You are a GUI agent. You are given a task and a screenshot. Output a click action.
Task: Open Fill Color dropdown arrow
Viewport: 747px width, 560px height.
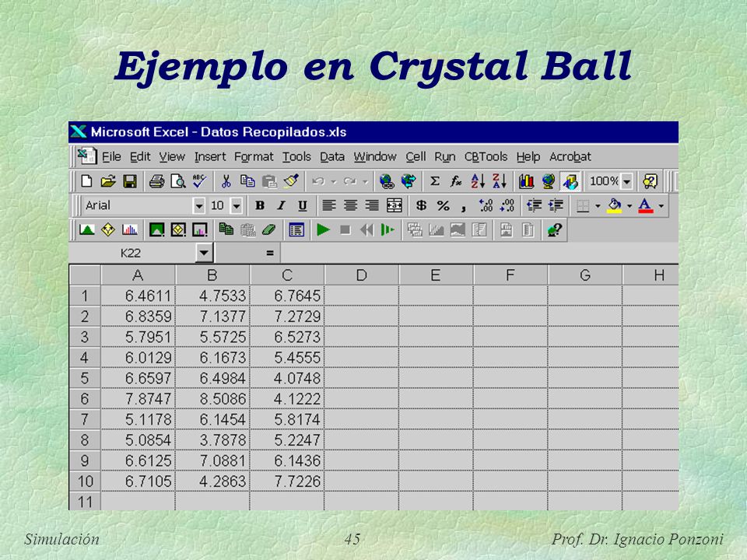[x=629, y=206]
